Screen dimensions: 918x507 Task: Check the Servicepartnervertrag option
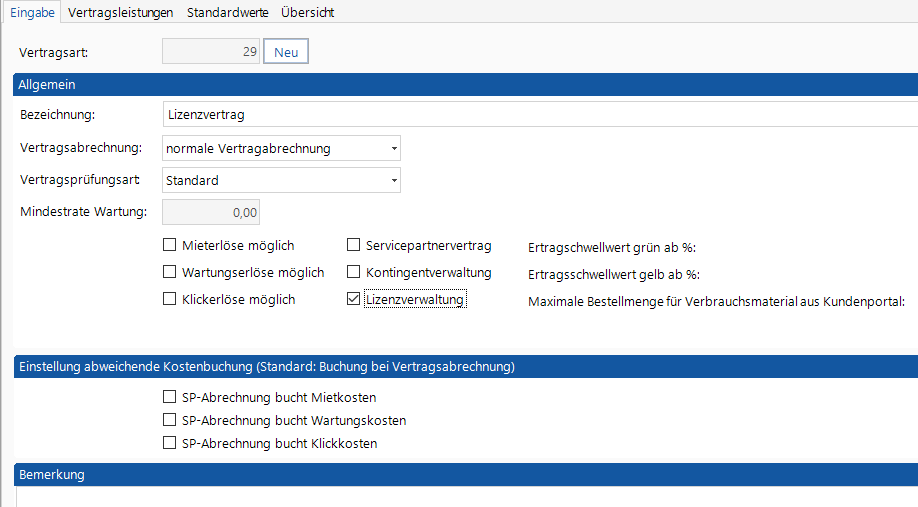tap(353, 245)
